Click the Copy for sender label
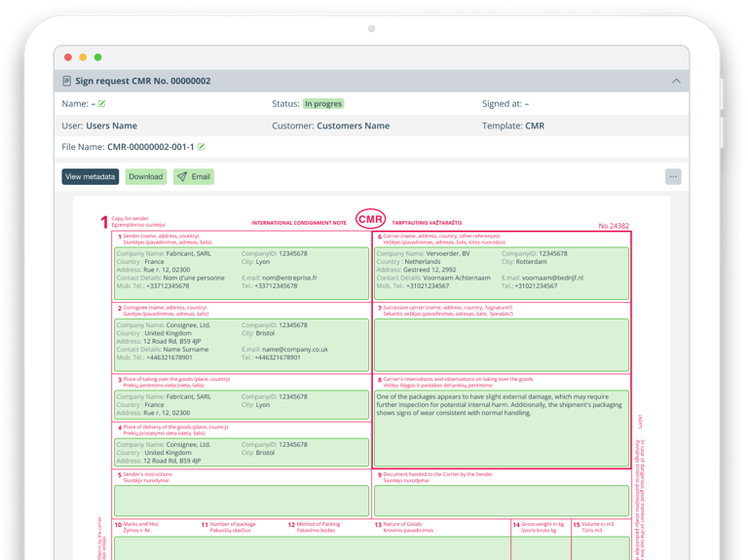This screenshot has width=748, height=560. 131,218
